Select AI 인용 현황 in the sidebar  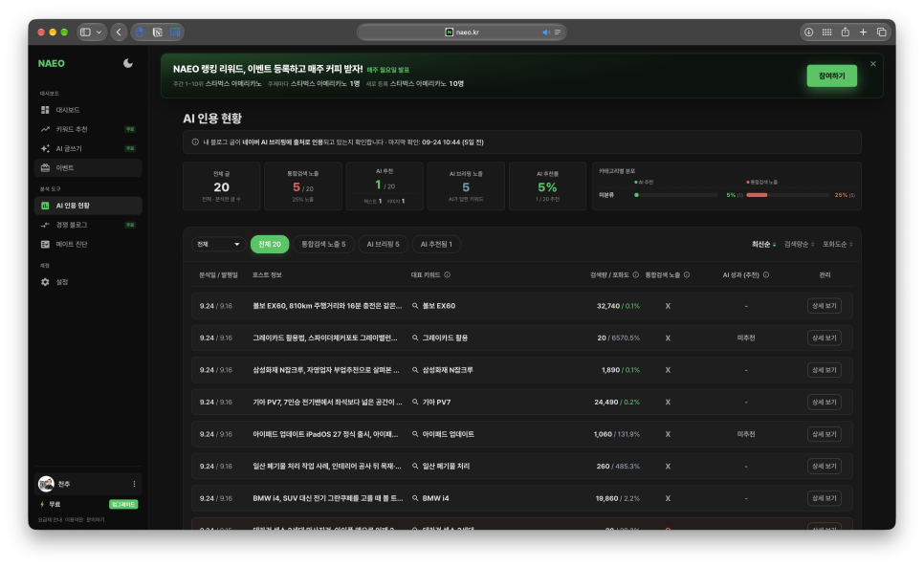coord(88,206)
